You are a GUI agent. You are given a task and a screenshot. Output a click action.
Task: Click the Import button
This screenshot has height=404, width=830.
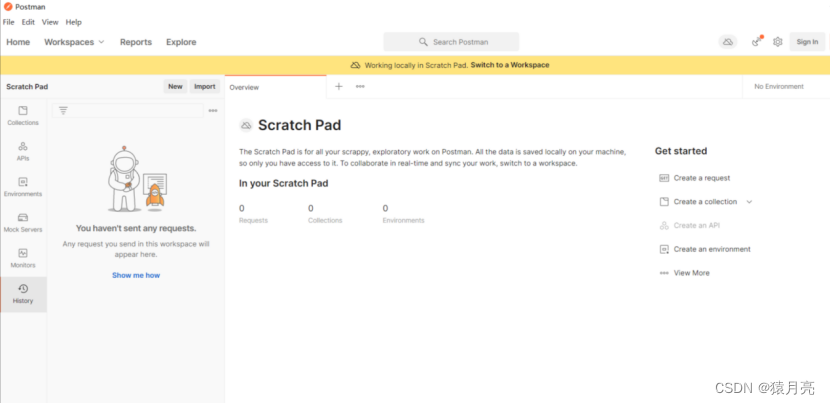click(x=205, y=86)
